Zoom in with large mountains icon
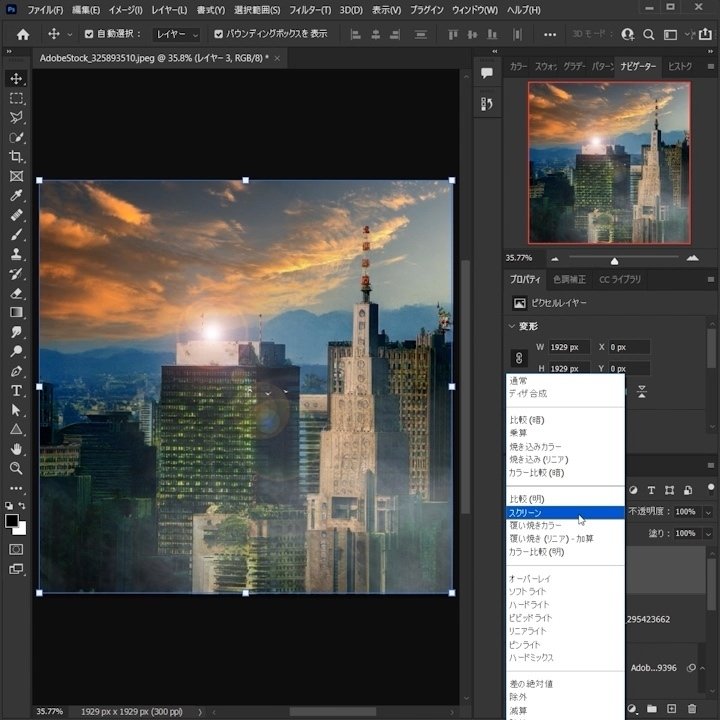 [x=692, y=259]
